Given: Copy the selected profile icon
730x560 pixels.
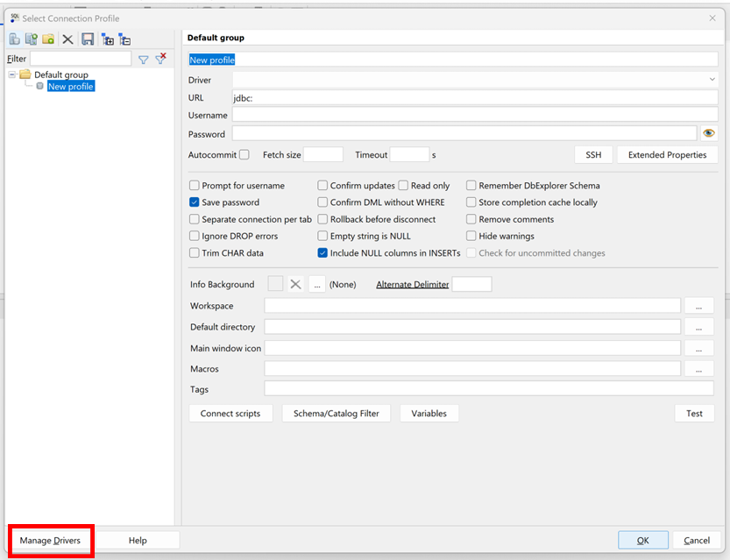Looking at the screenshot, I should click(x=32, y=39).
